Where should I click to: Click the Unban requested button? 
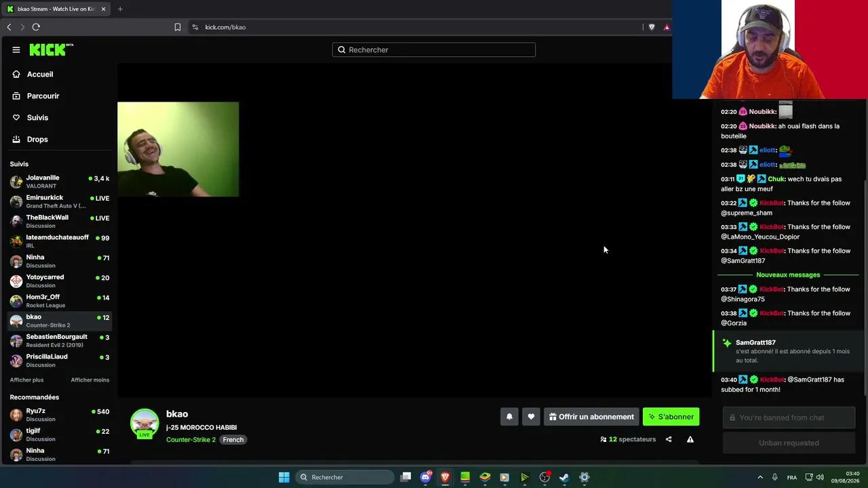(789, 443)
